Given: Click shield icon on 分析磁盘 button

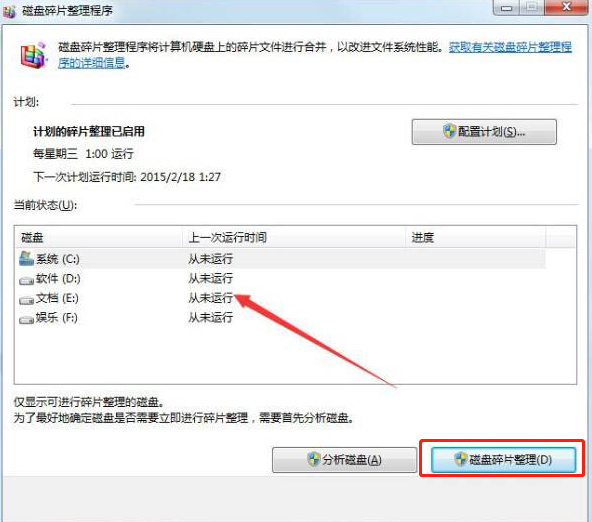Looking at the screenshot, I should pos(314,459).
